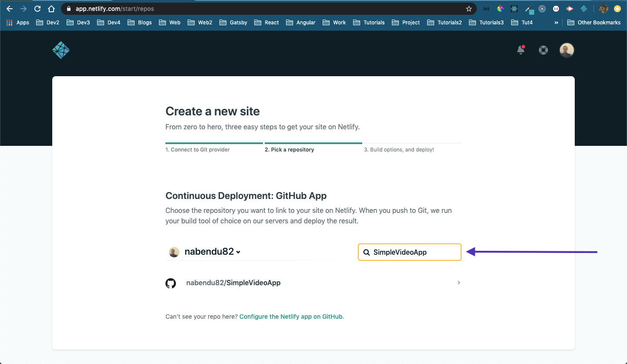
Task: Click the Continuous Deployment: GitHub App heading
Action: 246,195
